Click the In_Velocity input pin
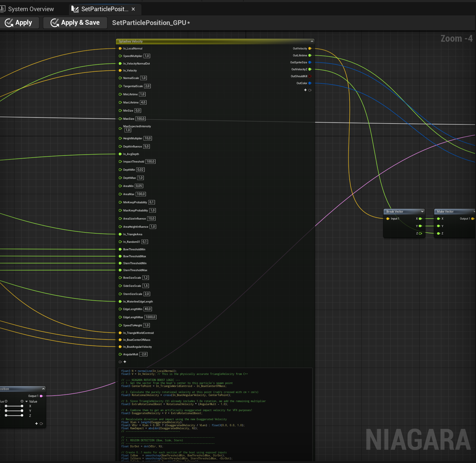The width and height of the screenshot is (476, 463). pos(120,71)
